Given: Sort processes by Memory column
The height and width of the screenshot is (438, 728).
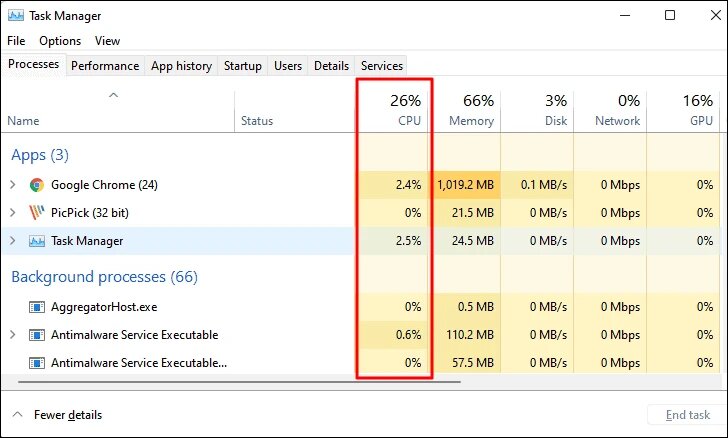Looking at the screenshot, I should (x=465, y=111).
